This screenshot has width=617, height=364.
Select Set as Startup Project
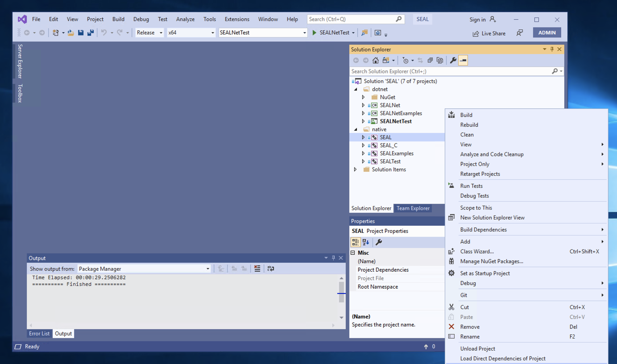[x=484, y=273]
